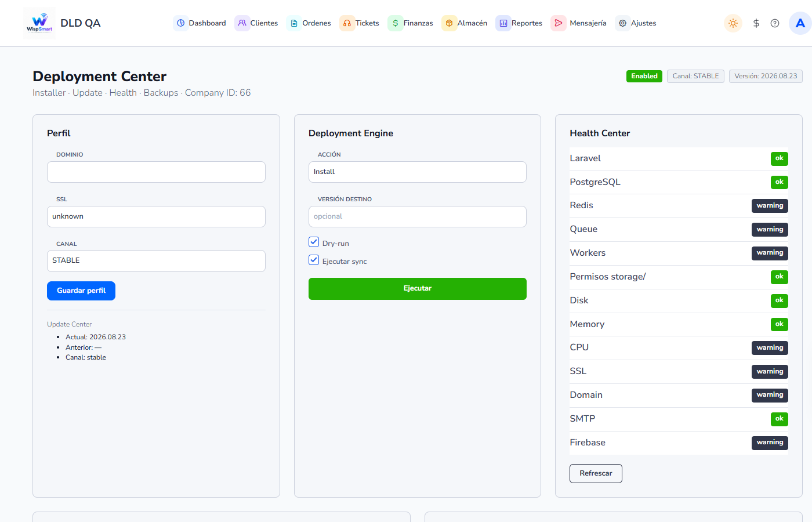Open the Dashboard nav icon
The width and height of the screenshot is (812, 522).
(180, 23)
